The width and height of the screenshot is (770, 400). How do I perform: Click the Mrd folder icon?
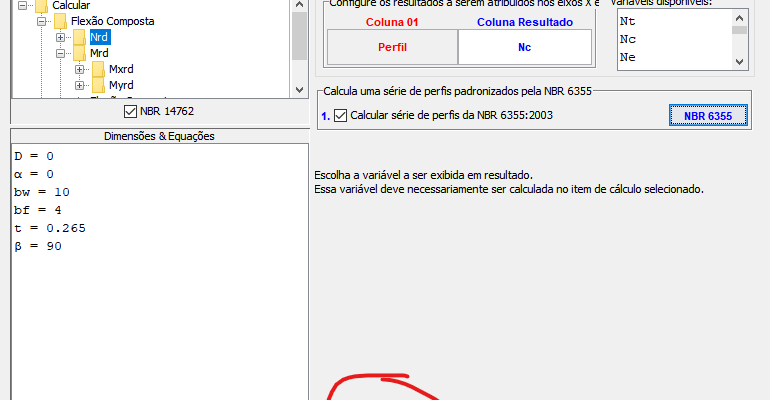[x=79, y=53]
